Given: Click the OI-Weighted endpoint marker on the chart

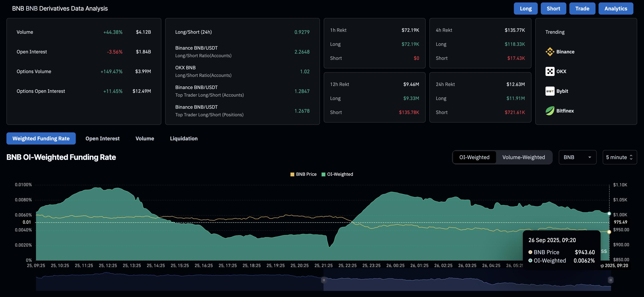Looking at the screenshot, I should tap(609, 213).
